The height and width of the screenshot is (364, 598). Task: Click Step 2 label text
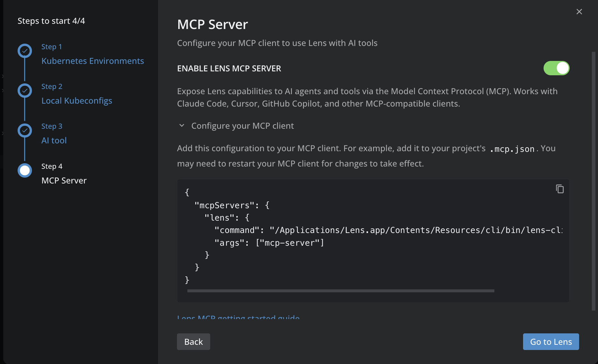click(x=52, y=86)
